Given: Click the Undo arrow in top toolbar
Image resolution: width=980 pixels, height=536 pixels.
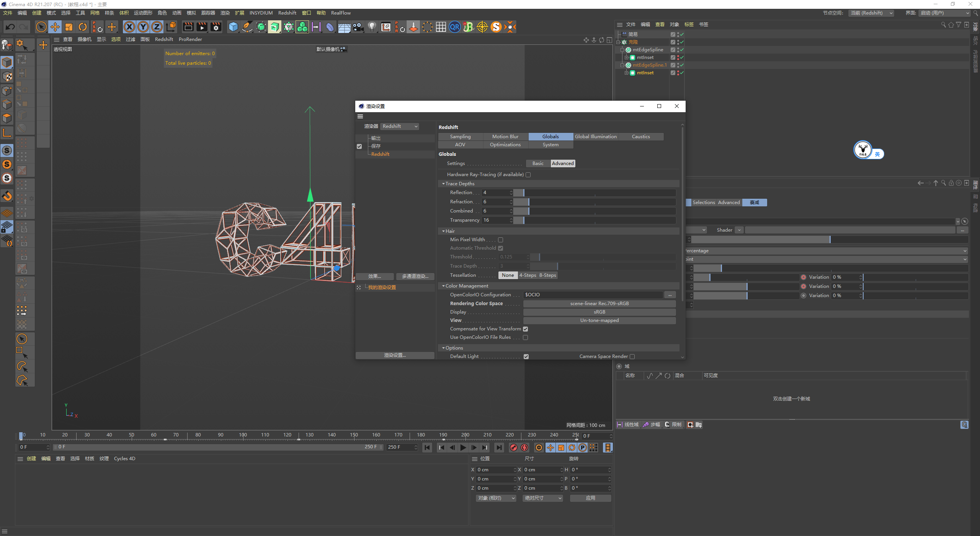Looking at the screenshot, I should [10, 27].
